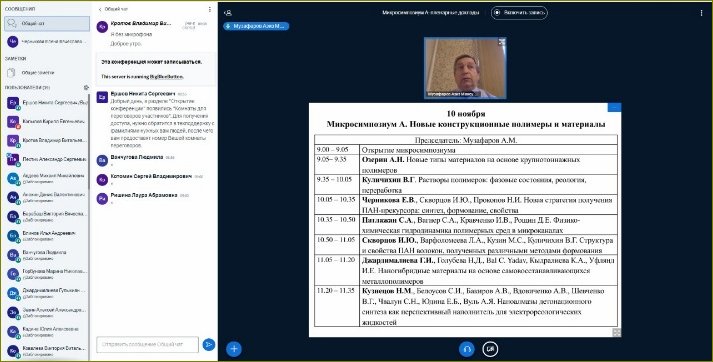Open the options three-dots menu top right

(702, 13)
